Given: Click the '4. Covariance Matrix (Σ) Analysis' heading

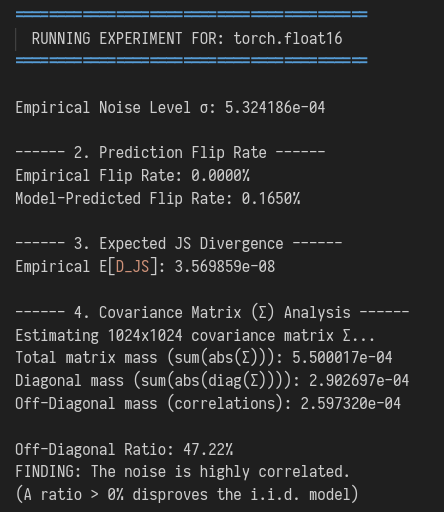Looking at the screenshot, I should tap(212, 313).
